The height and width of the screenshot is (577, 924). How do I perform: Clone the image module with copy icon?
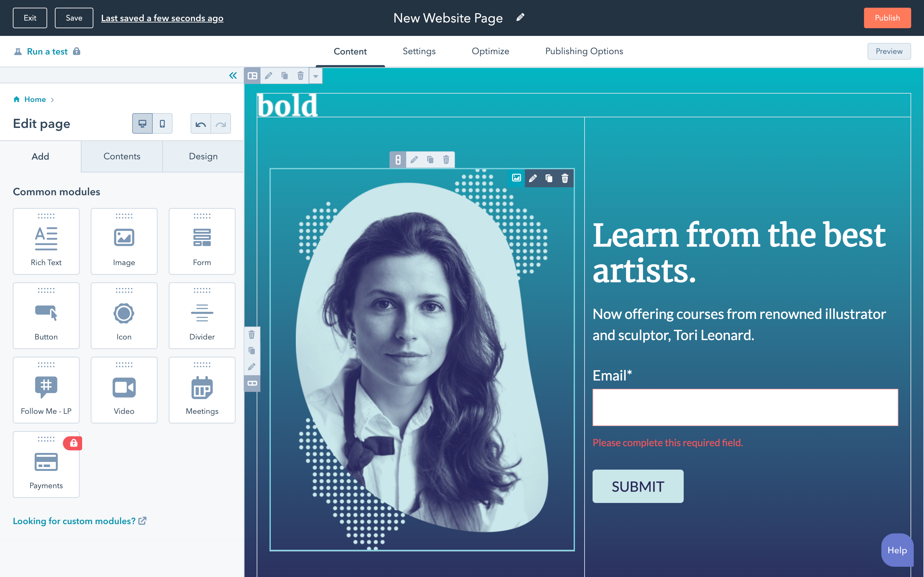pyautogui.click(x=549, y=178)
